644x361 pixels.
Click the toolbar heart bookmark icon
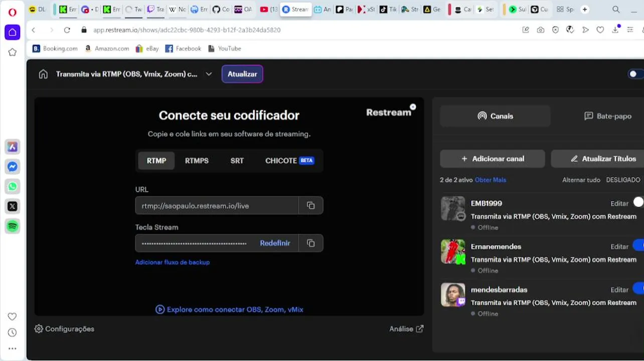600,30
